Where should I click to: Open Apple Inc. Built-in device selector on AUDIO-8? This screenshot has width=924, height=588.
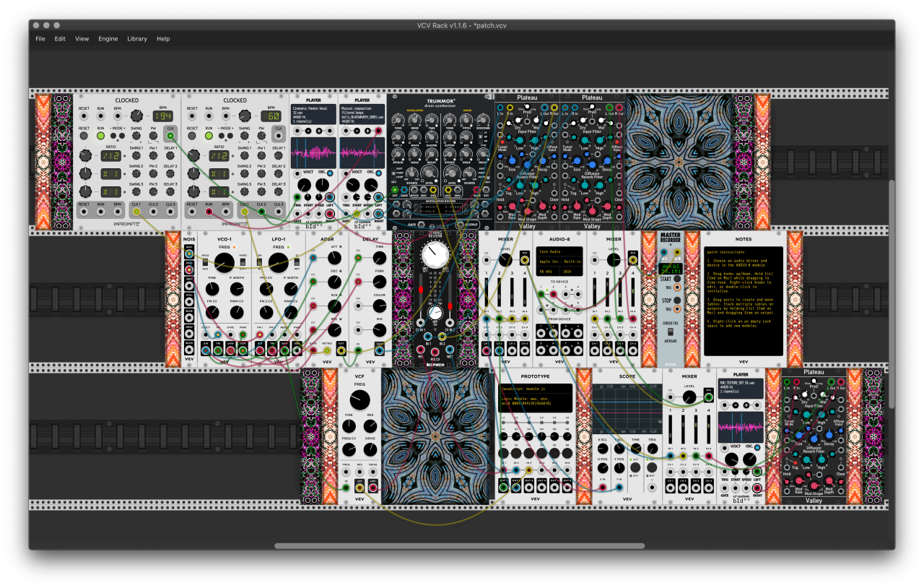pos(559,261)
